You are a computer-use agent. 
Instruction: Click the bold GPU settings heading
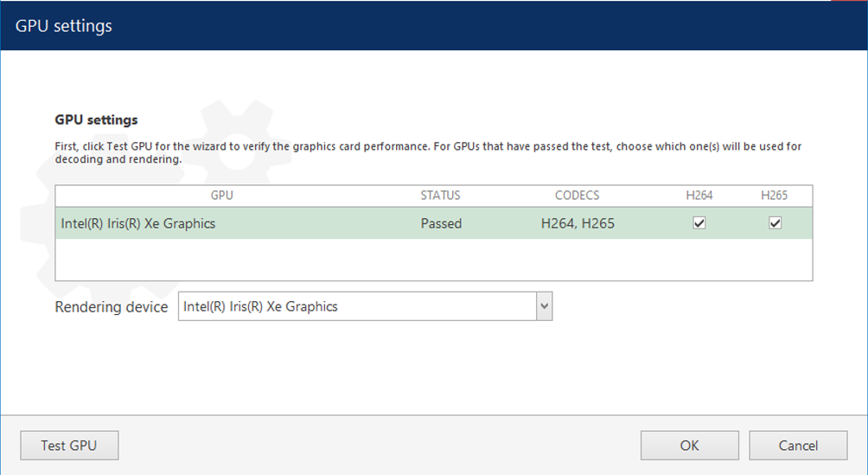click(x=96, y=120)
